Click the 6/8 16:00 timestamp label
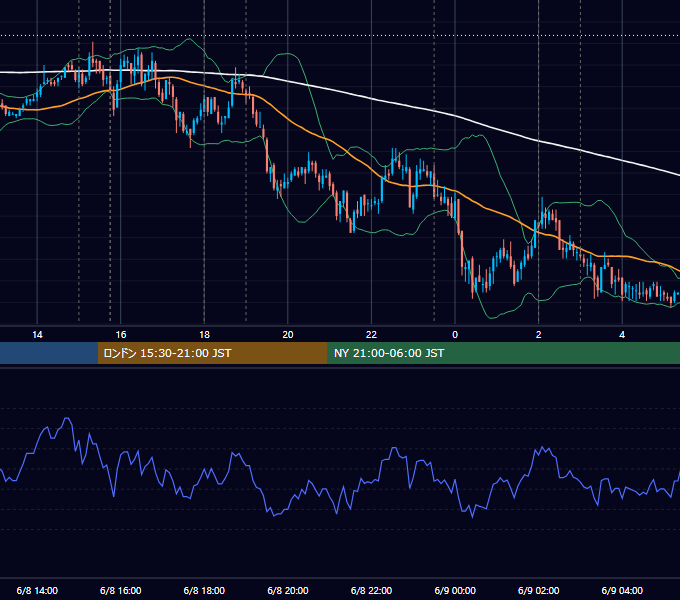The image size is (680, 600). coord(121,590)
